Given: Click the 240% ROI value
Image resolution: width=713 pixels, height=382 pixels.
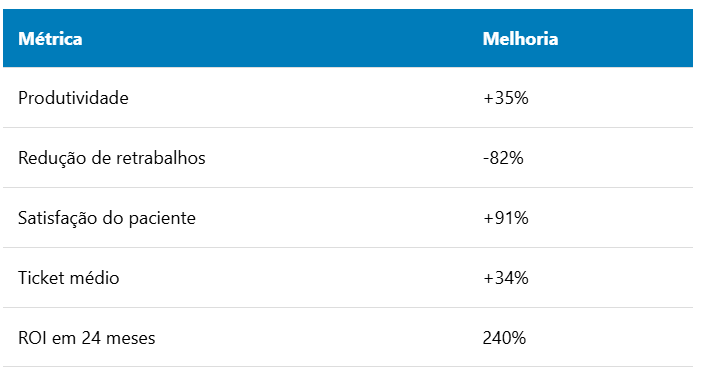Looking at the screenshot, I should (504, 338).
